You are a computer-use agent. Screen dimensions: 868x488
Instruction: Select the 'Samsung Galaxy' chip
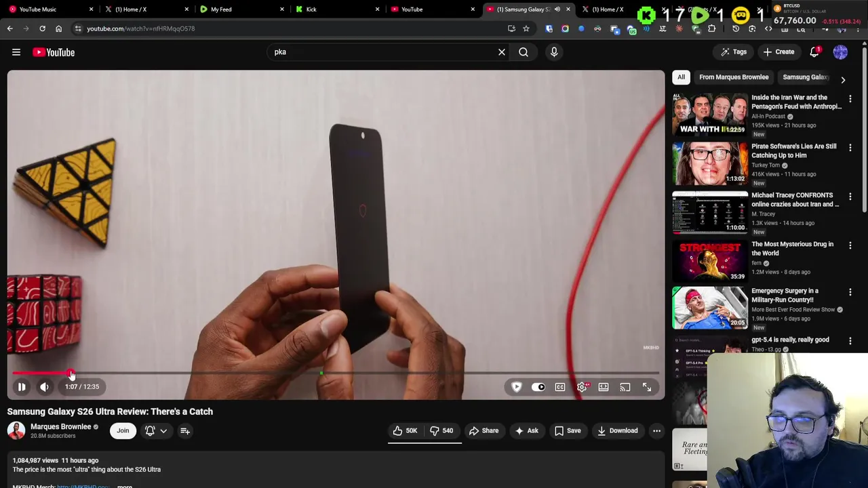(806, 77)
